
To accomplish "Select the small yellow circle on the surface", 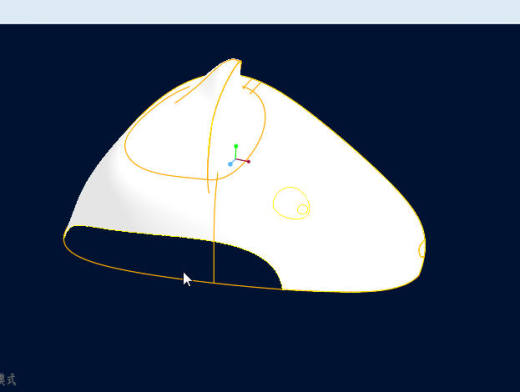I will 302,209.
